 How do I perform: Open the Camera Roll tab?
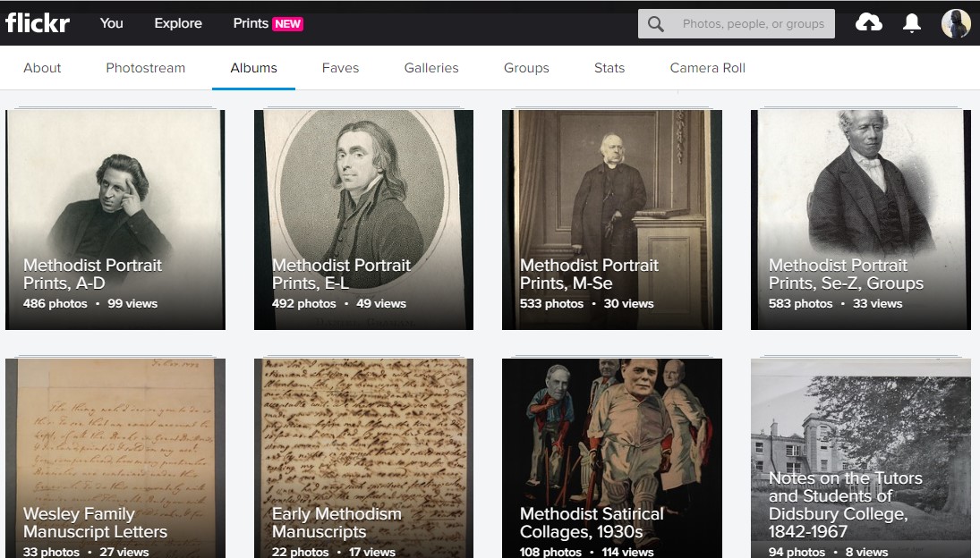click(707, 67)
